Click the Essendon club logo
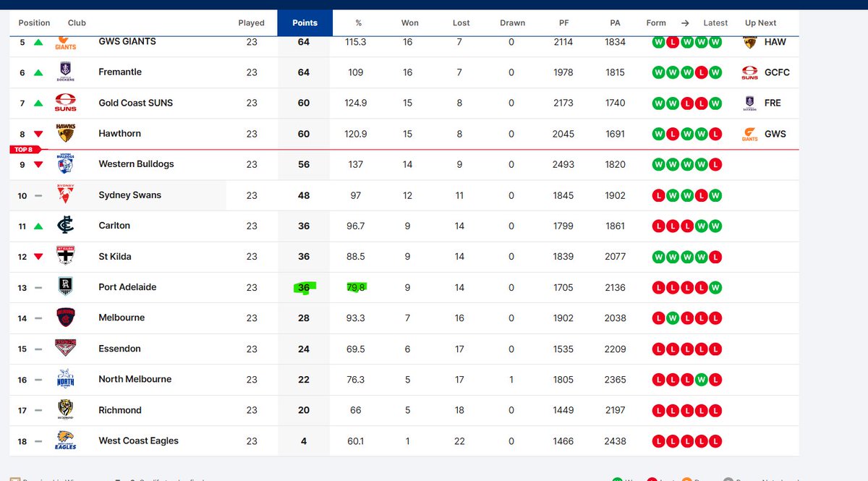Viewport: 868px width, 481px height. [x=66, y=349]
